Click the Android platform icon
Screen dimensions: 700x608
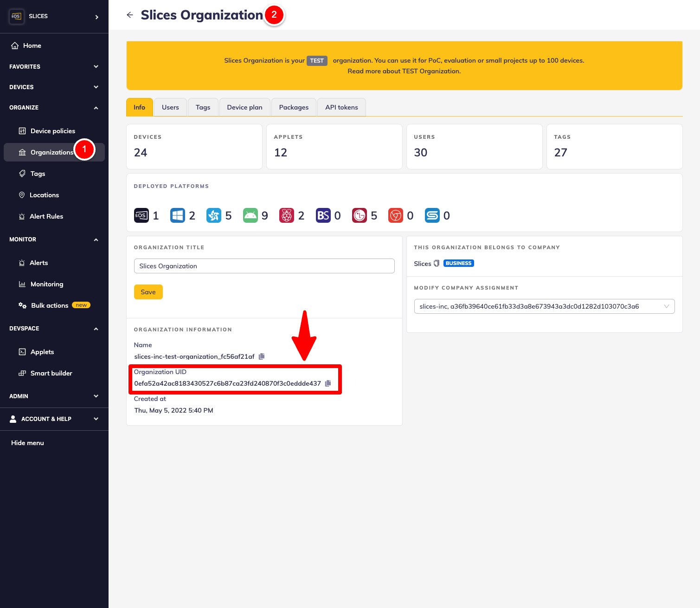point(250,215)
